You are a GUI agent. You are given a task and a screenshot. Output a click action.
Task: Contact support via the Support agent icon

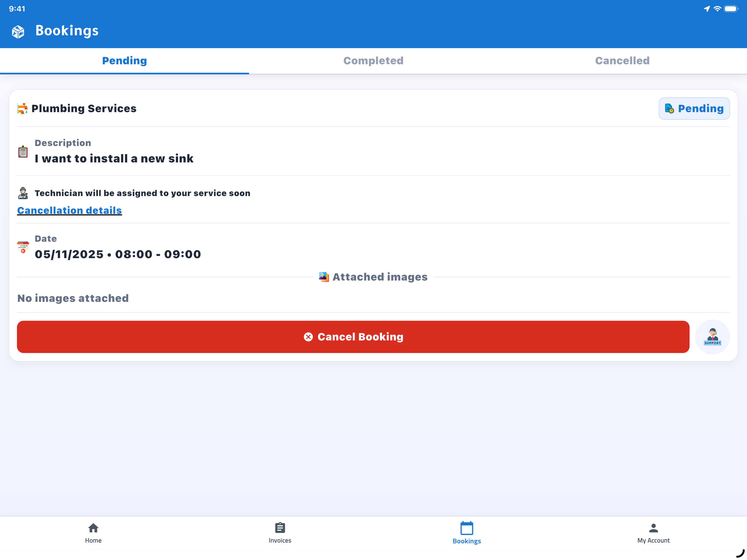[x=713, y=337]
